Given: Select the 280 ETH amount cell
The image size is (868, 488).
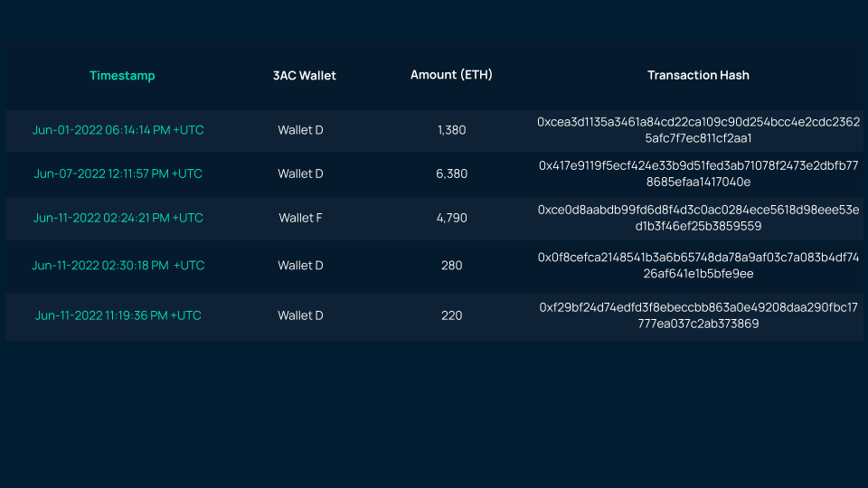Looking at the screenshot, I should (451, 266).
